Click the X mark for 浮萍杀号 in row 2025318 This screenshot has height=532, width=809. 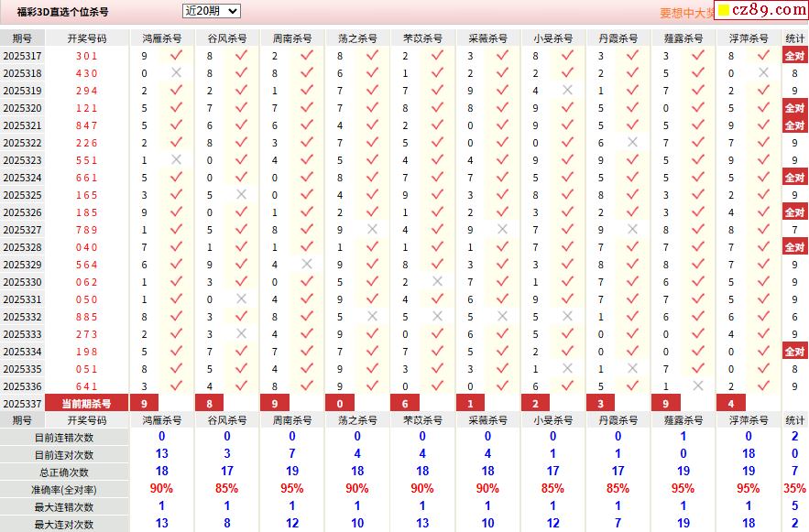tap(763, 72)
